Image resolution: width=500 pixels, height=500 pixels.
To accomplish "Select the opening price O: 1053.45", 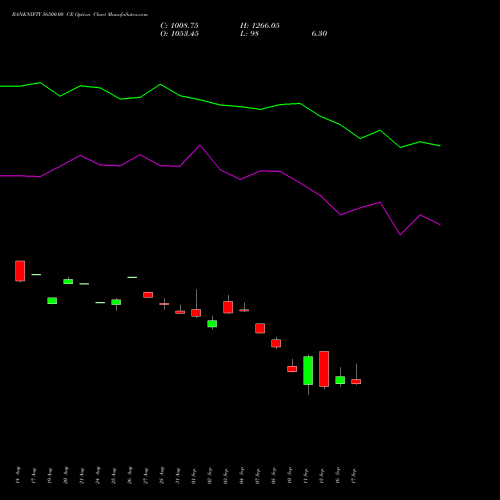I will [179, 34].
